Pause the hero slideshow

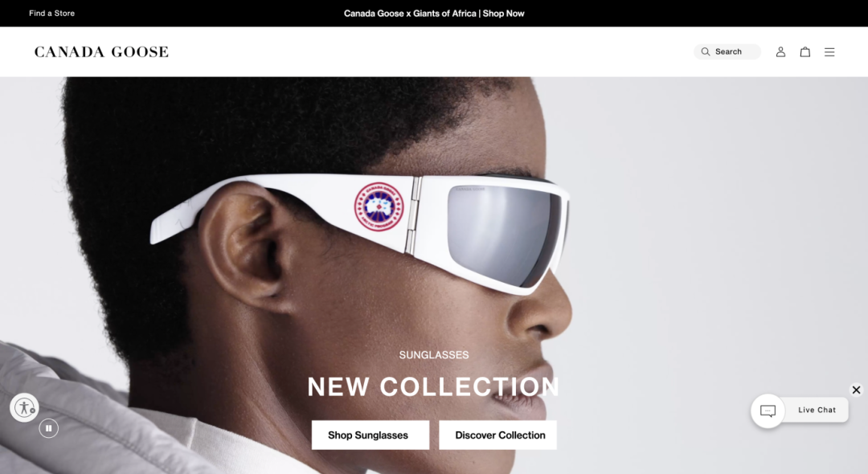[x=49, y=428]
